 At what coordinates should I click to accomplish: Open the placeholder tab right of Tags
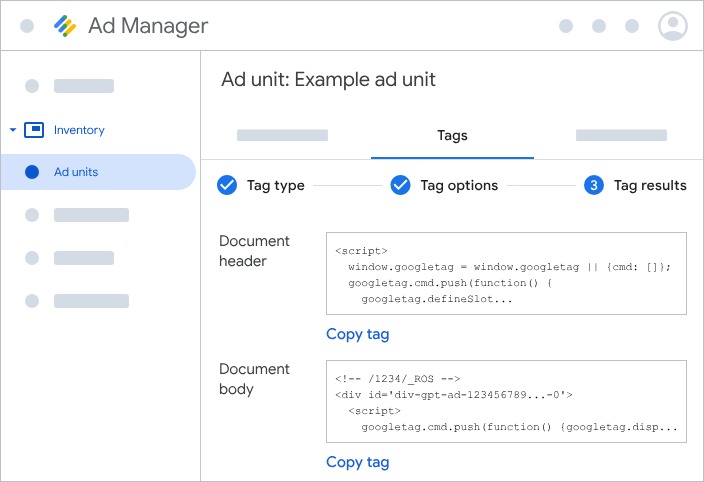(621, 135)
